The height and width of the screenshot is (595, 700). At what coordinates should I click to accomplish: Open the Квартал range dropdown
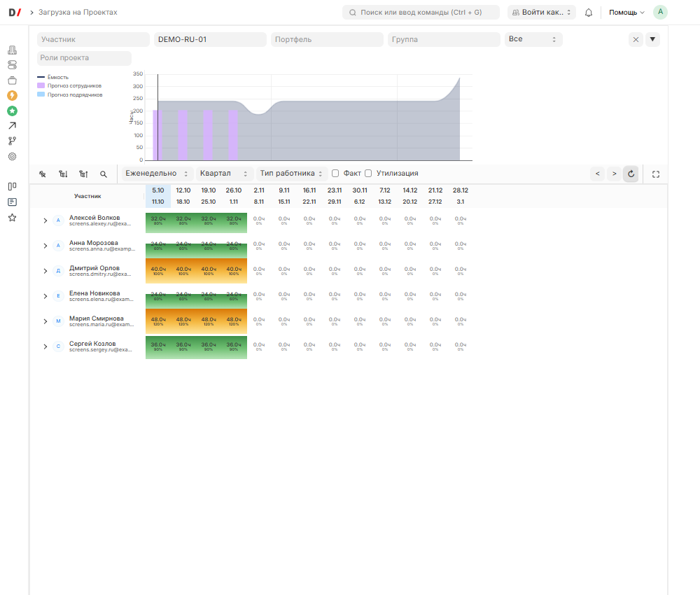click(224, 174)
